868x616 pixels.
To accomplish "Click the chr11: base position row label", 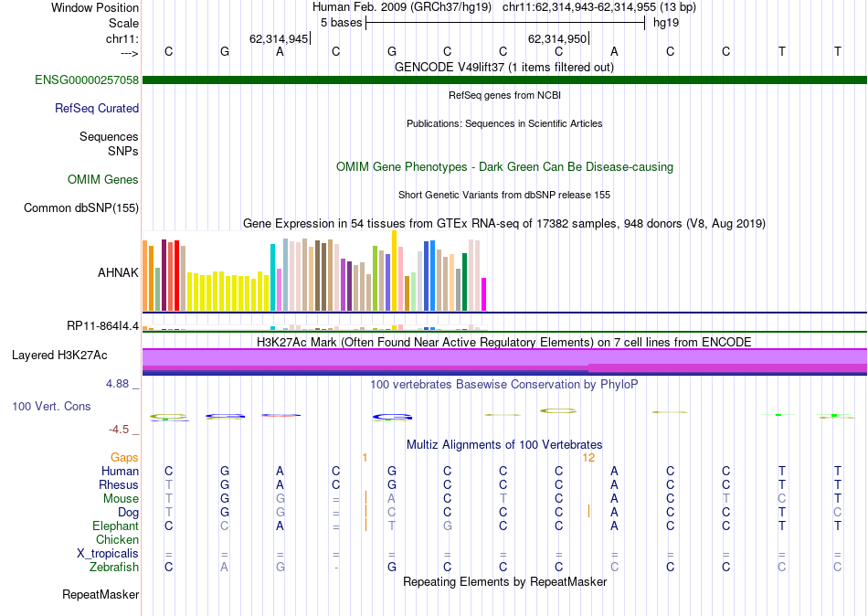I will pos(122,38).
